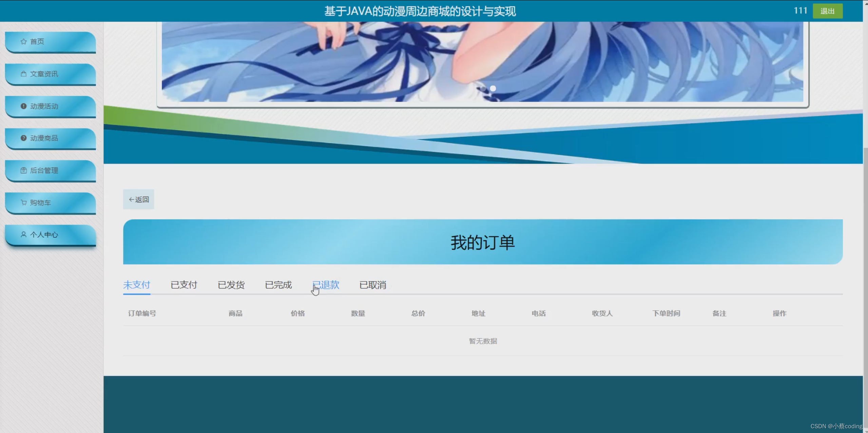Open the 已退款 orders tab
The width and height of the screenshot is (868, 433).
[326, 285]
